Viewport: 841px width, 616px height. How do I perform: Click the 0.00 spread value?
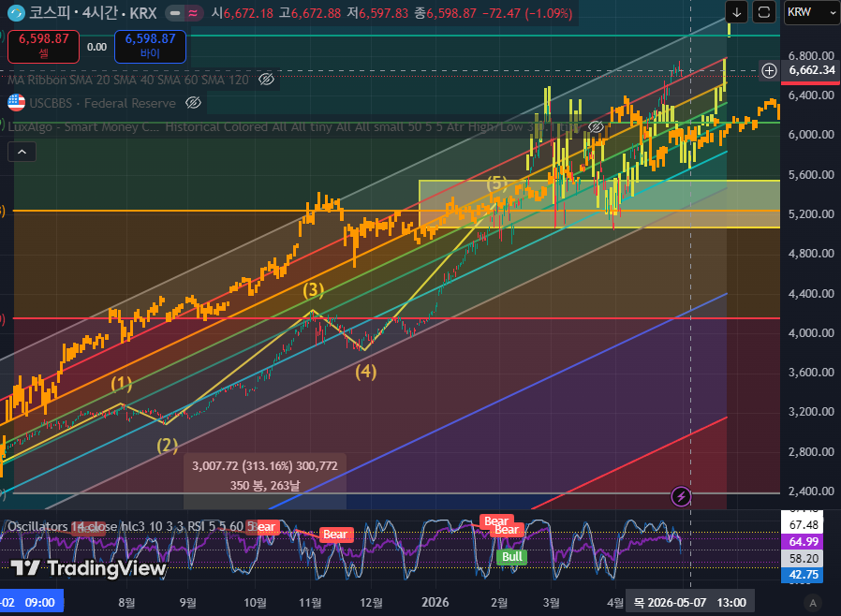coord(96,47)
